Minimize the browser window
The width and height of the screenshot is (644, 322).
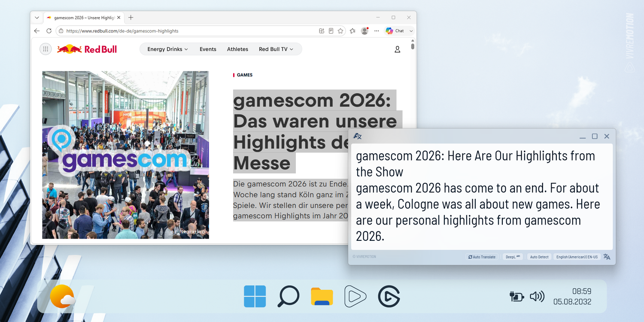[378, 18]
